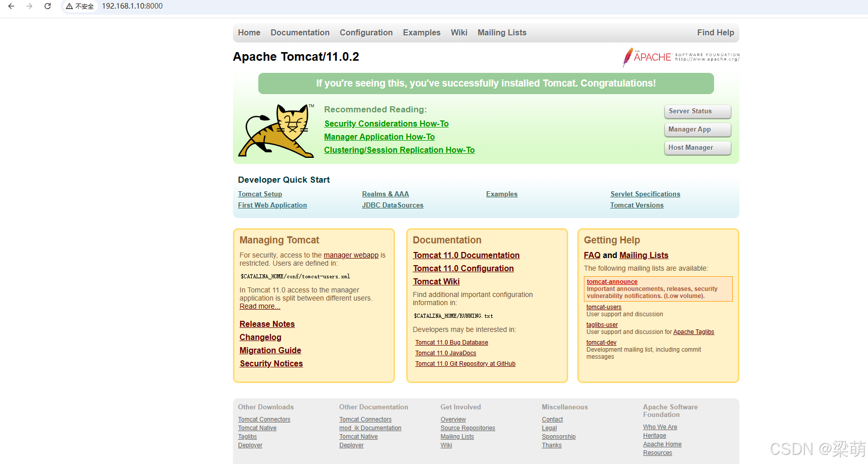Image resolution: width=868 pixels, height=464 pixels.
Task: Click the FAQ link in Getting Help
Action: click(592, 255)
